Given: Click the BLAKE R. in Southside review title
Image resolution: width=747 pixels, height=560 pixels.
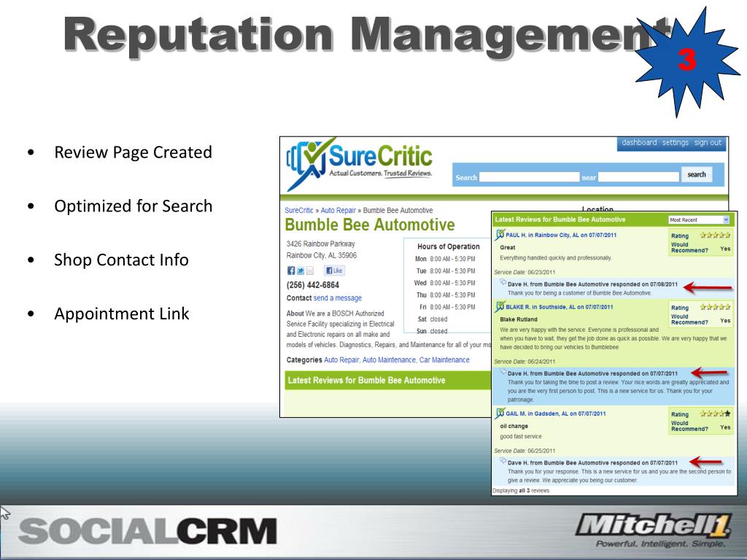Looking at the screenshot, I should pyautogui.click(x=559, y=307).
